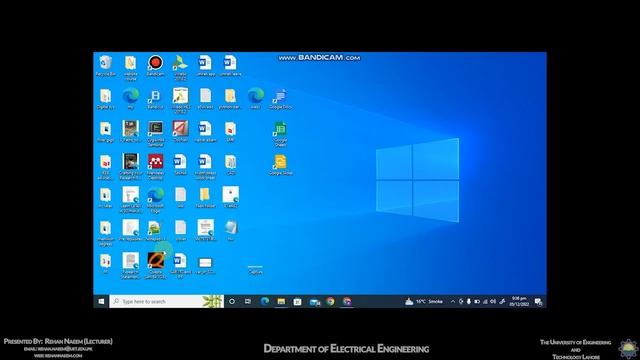Open the Bandicut desktop shortcut
640x360 pixels.
pyautogui.click(x=155, y=99)
